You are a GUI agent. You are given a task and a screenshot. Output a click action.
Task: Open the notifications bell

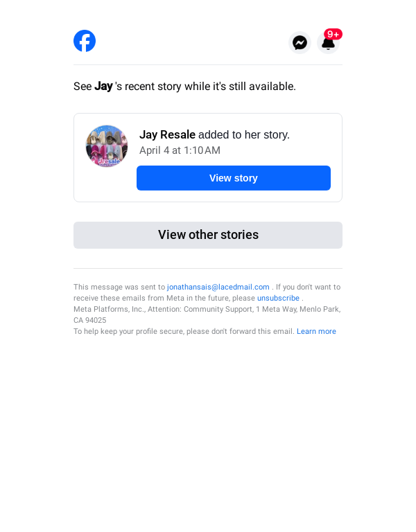tap(328, 44)
